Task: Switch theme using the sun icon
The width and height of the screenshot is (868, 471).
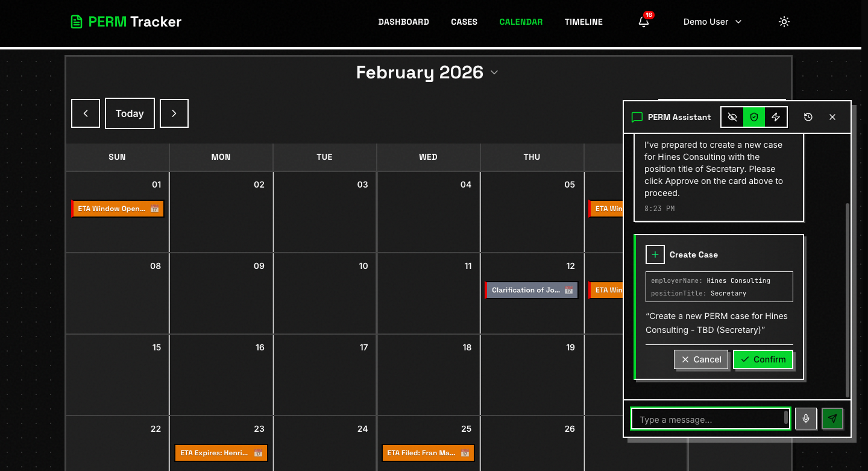Action: 784,22
